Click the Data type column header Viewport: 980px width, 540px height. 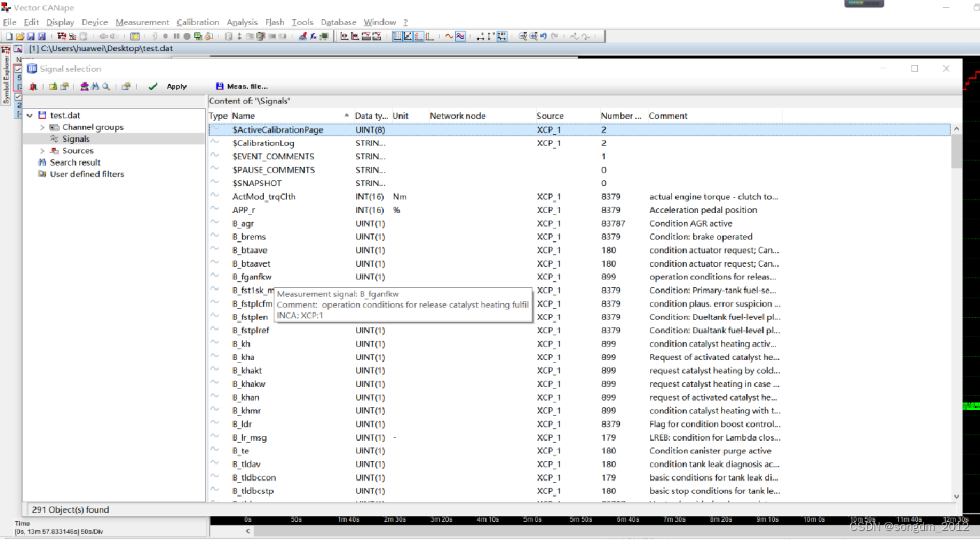371,116
